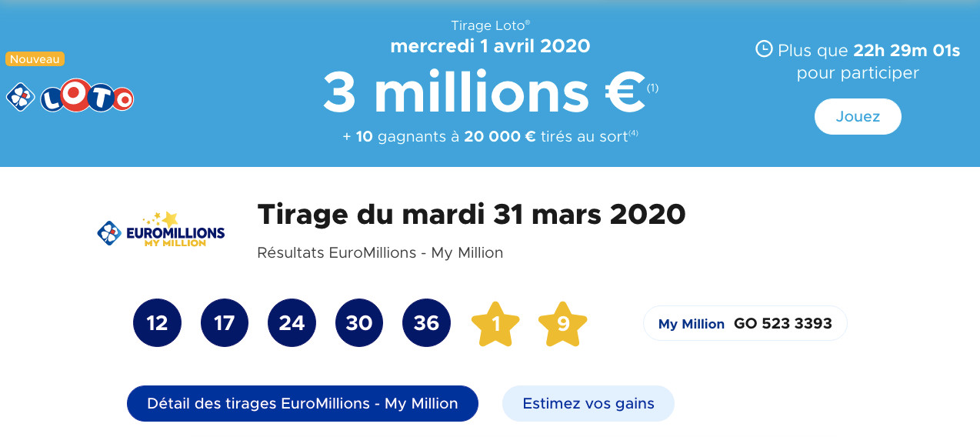Screen dimensions: 980x437
Task: Select the number 12 ball
Action: (x=157, y=323)
